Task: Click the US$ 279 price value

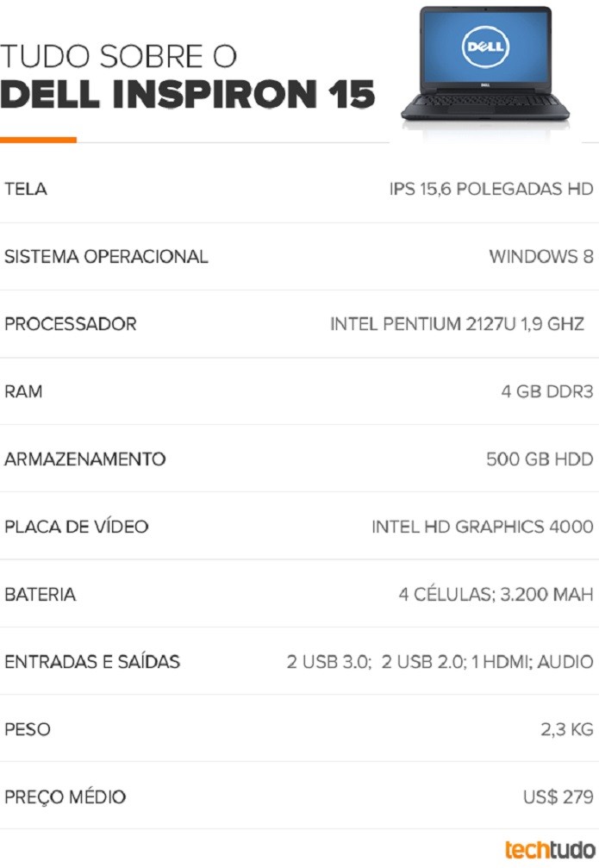Action: click(x=558, y=796)
